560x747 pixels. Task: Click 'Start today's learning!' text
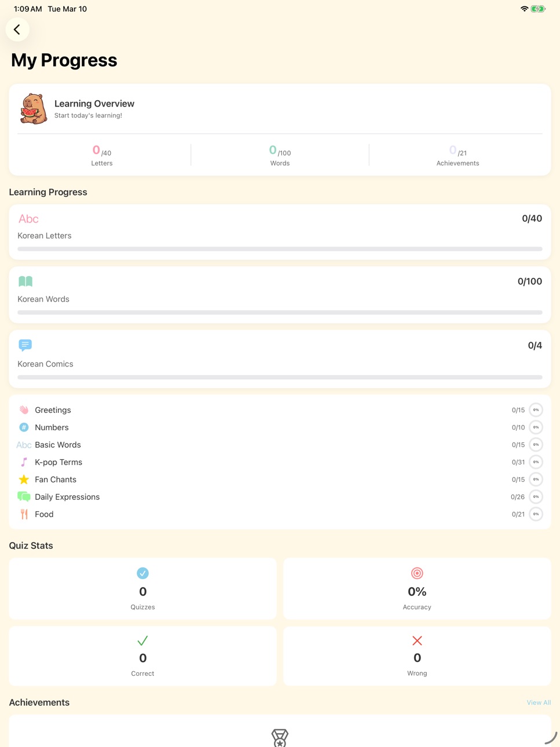[88, 116]
